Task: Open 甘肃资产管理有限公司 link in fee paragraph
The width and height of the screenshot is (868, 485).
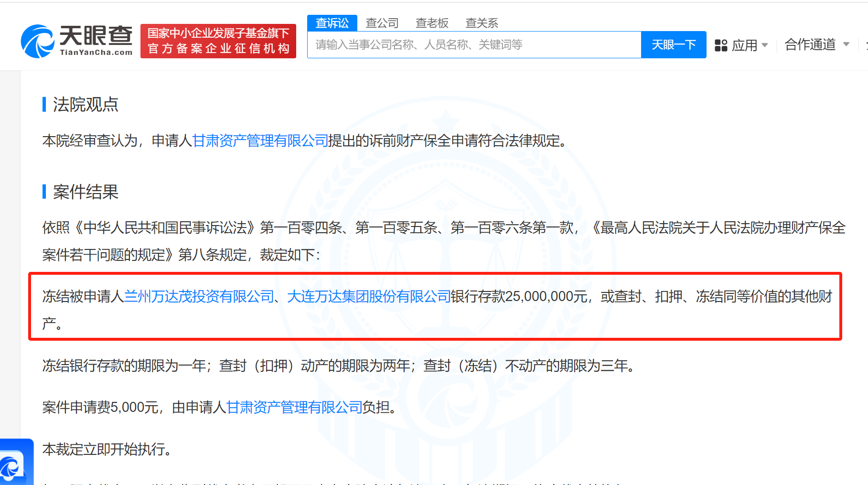Action: (294, 408)
